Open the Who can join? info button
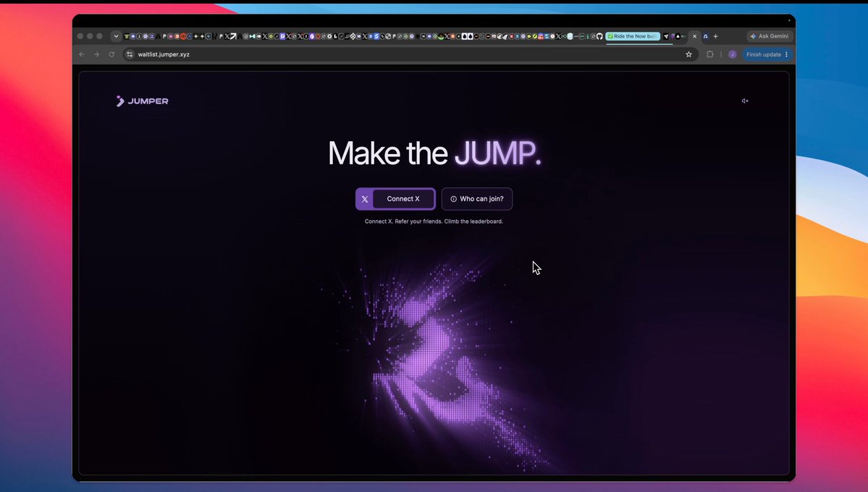Screen dimensions: 868x492 pos(476,199)
